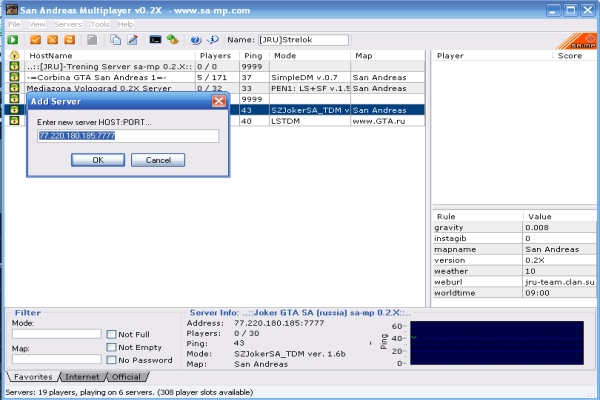The width and height of the screenshot is (600, 400).
Task: Switch to the Official tab
Action: (126, 377)
